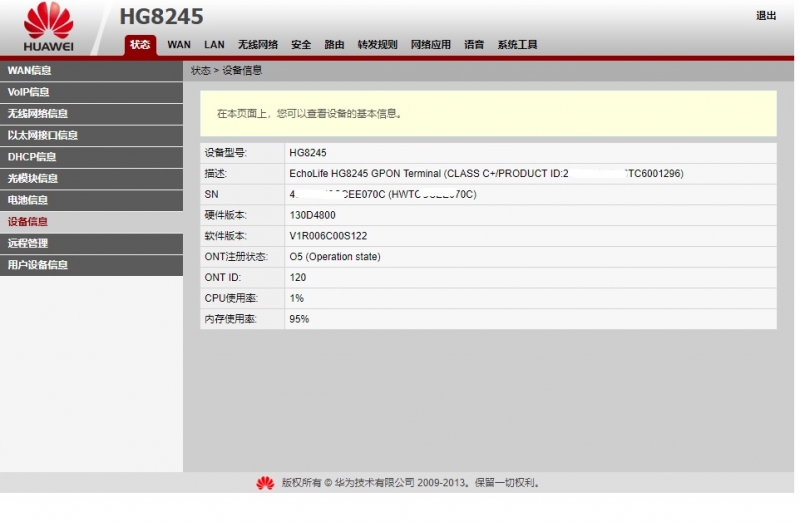Click the 设备型号 label
The height and width of the screenshot is (522, 800).
click(226, 153)
